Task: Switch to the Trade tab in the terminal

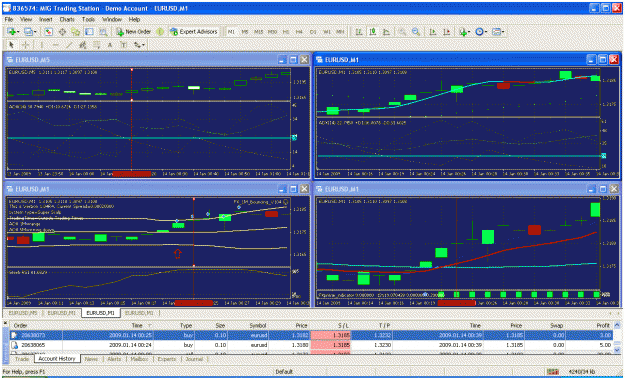Action: [x=22, y=359]
